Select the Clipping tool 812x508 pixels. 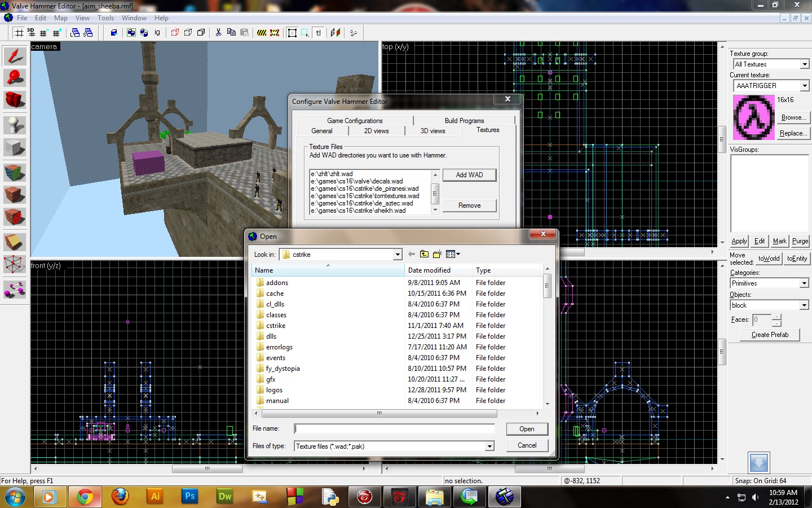point(15,242)
